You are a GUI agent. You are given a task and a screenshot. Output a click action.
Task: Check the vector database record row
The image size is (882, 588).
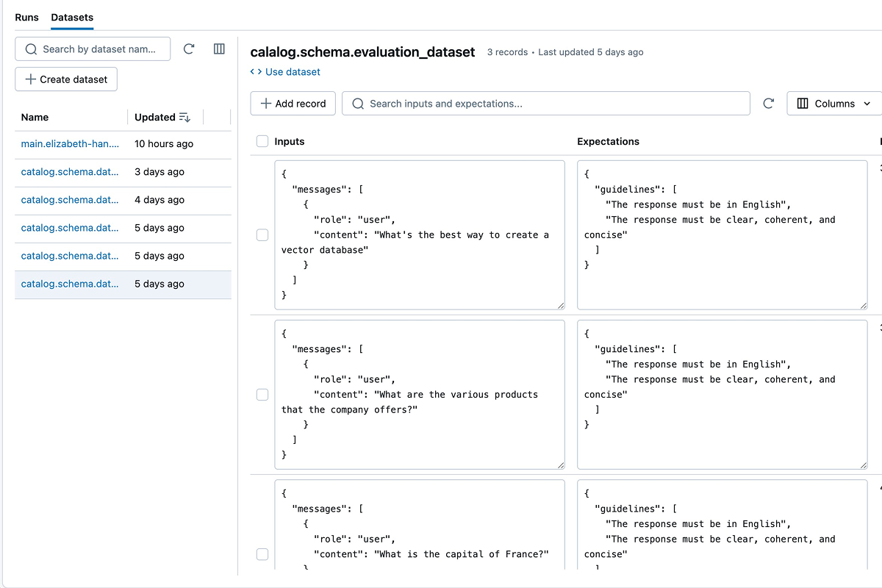pos(262,235)
